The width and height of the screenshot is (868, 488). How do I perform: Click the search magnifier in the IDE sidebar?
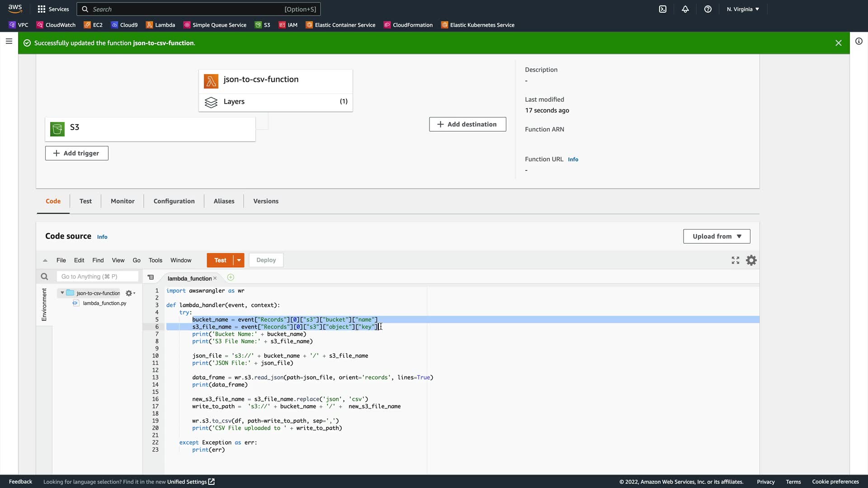(x=44, y=277)
